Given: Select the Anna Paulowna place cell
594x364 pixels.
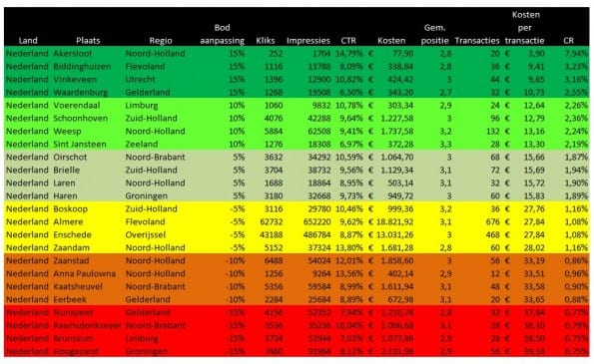Looking at the screenshot, I should pos(84,273).
